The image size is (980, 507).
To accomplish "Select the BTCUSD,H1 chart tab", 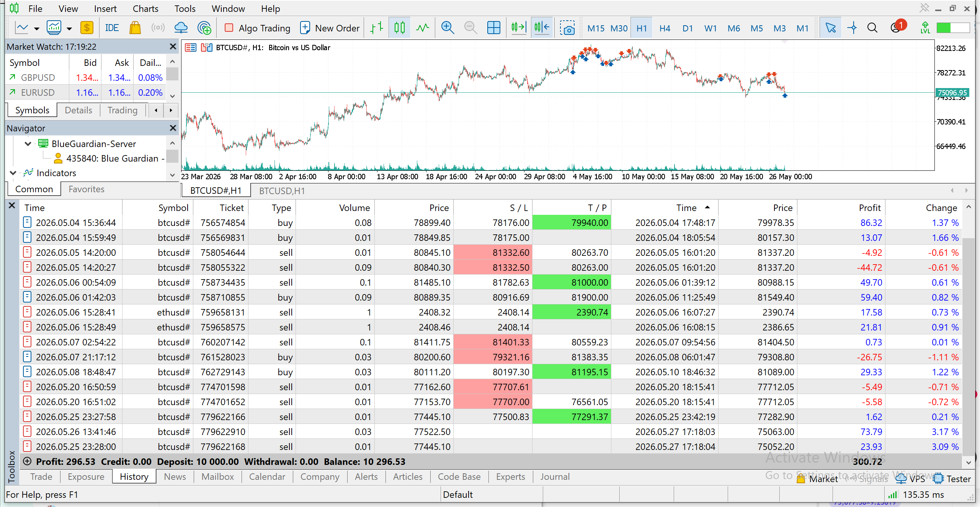I will pos(282,191).
